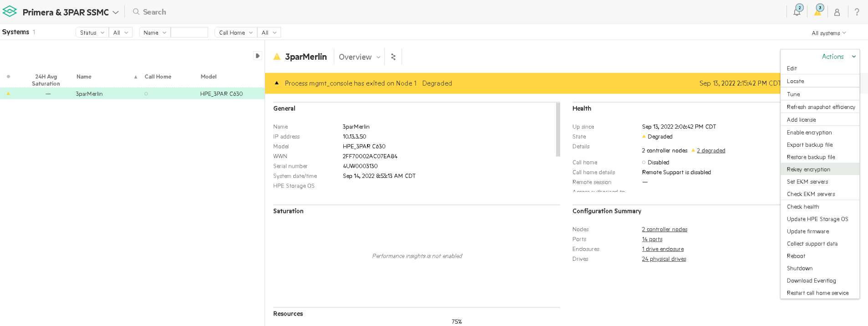Open the 2 controller nodes link
The image size is (868, 326).
[664, 229]
